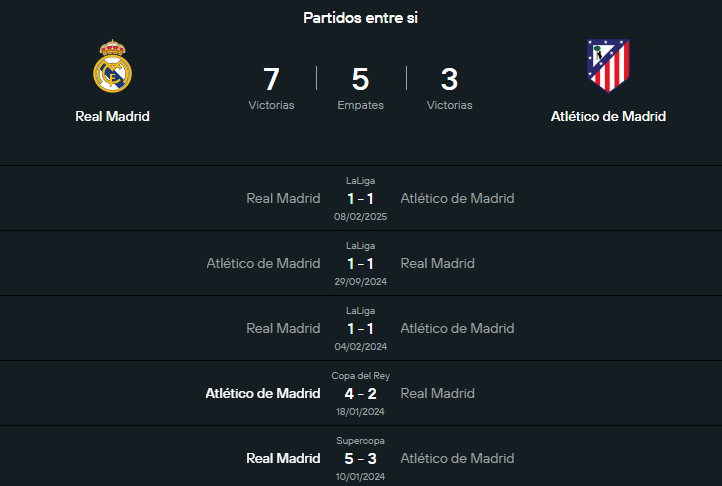
Task: Open Atlético de Madrid name below the crest
Action: [x=608, y=116]
